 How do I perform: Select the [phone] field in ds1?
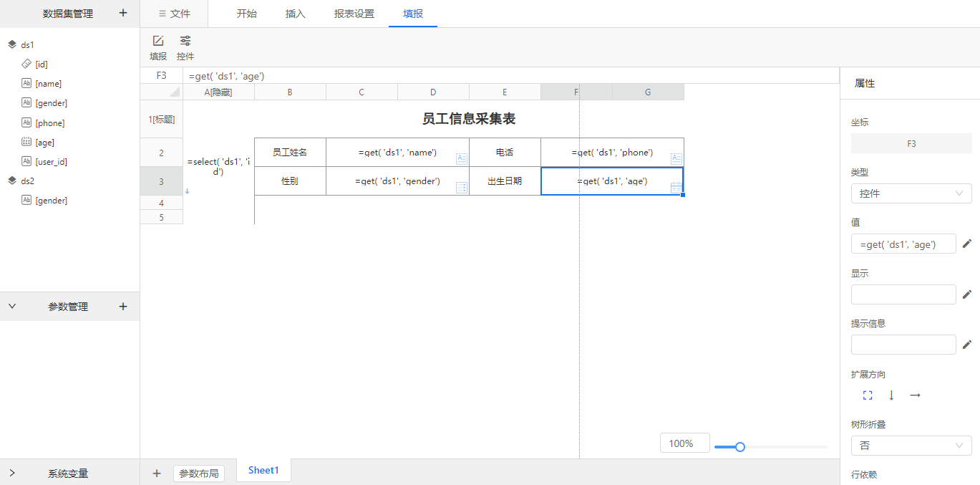49,123
